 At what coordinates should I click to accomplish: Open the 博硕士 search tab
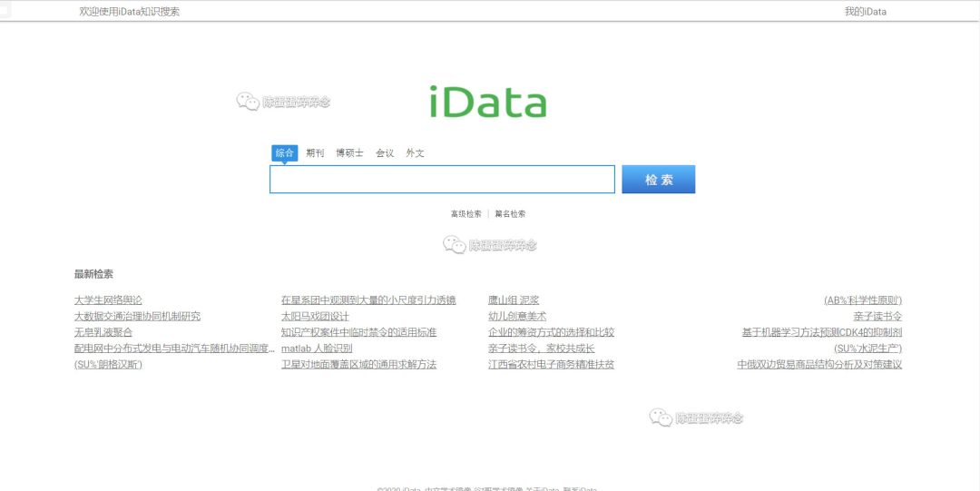(x=349, y=152)
